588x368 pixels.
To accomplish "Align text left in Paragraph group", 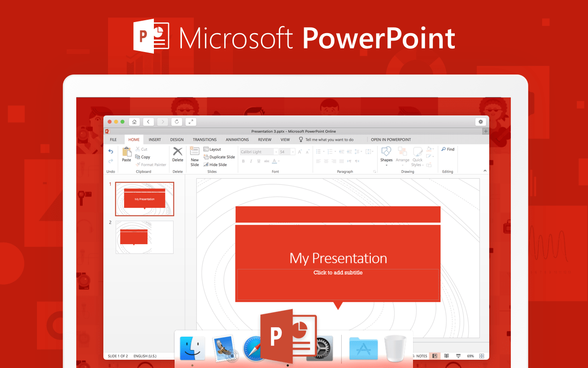I will coord(318,161).
